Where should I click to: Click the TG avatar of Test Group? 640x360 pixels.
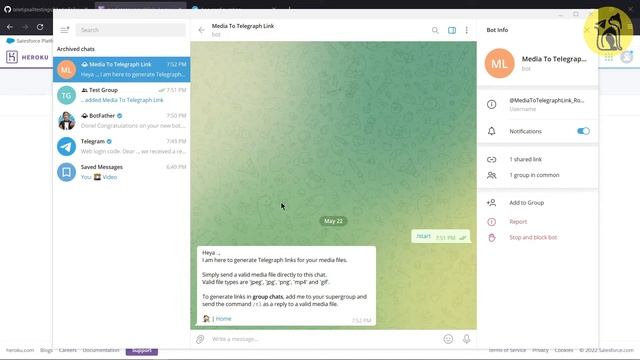(67, 95)
